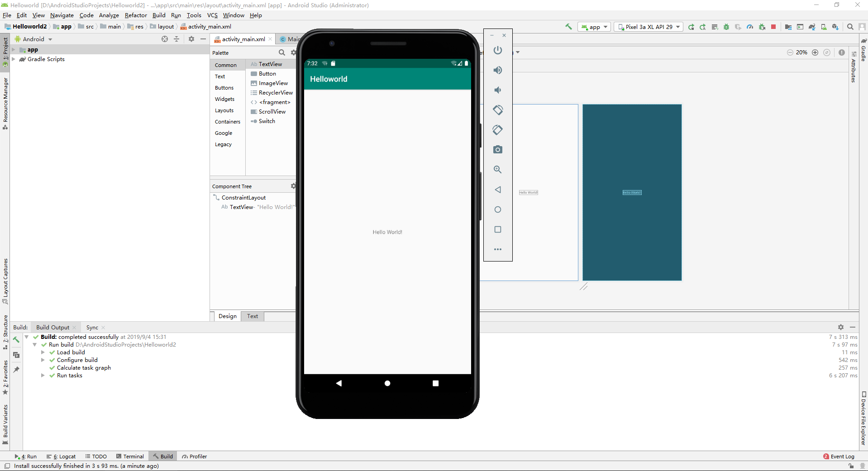Click the Make Project hammer icon
The height and width of the screenshot is (471, 868).
tap(568, 27)
